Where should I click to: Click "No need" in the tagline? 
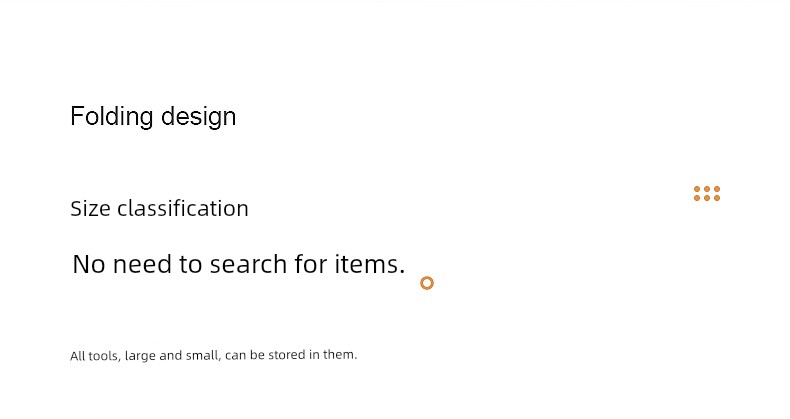pyautogui.click(x=122, y=264)
